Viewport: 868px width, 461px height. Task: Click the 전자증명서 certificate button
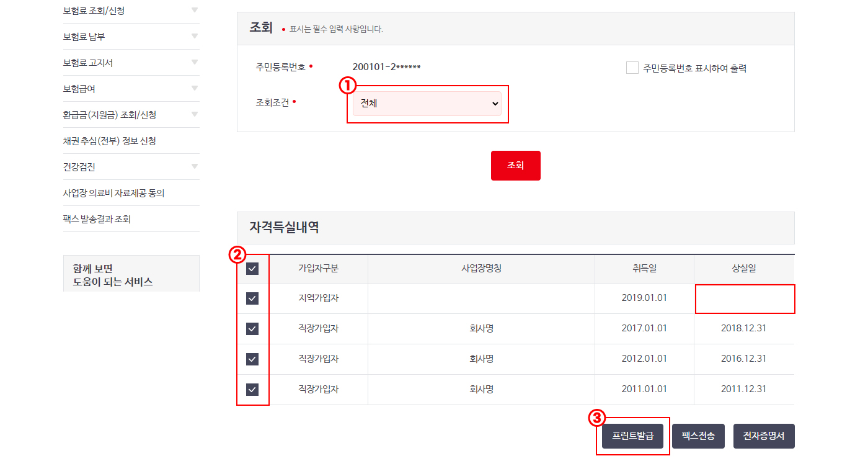tap(764, 436)
